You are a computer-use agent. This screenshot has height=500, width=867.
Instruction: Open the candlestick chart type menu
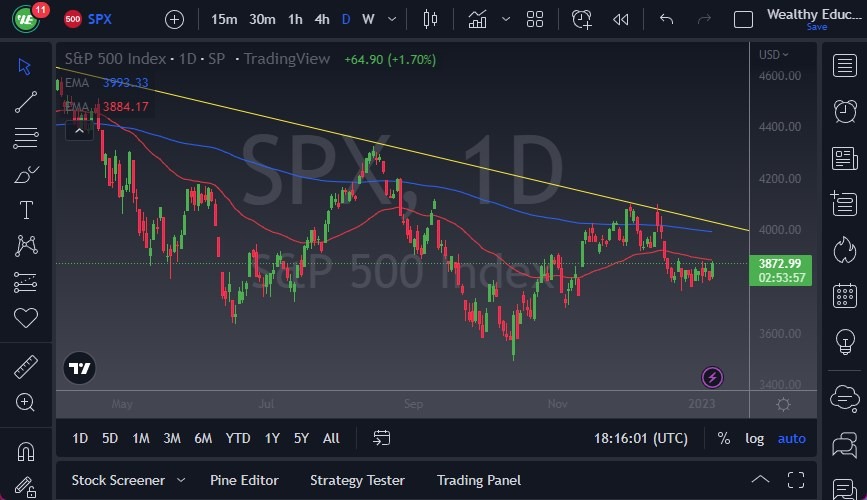tap(431, 19)
